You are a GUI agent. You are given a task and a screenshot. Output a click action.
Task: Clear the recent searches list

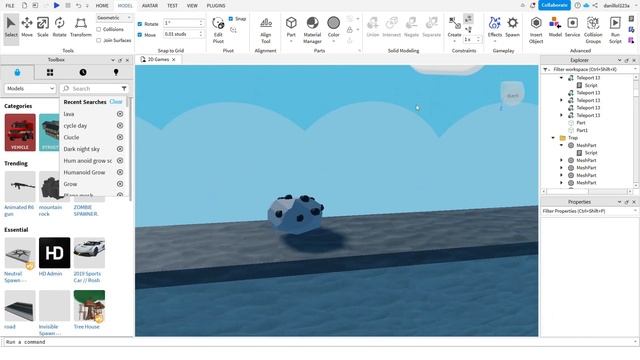click(x=116, y=102)
